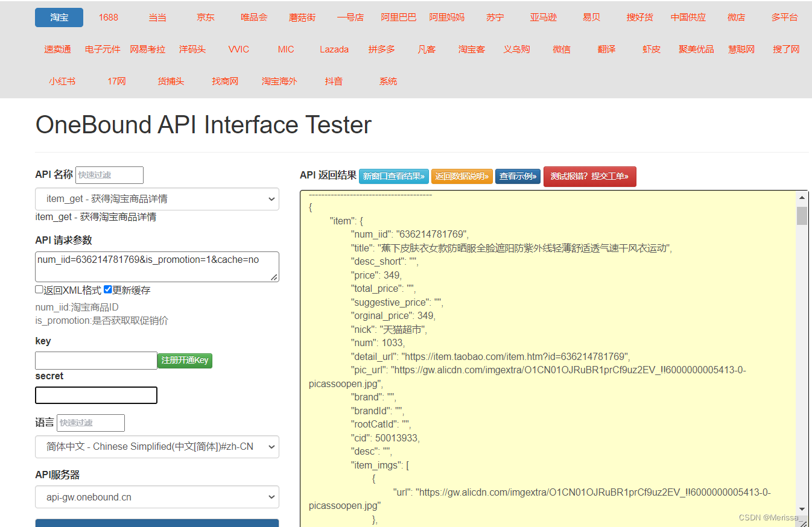Open the MIC link

(286, 49)
